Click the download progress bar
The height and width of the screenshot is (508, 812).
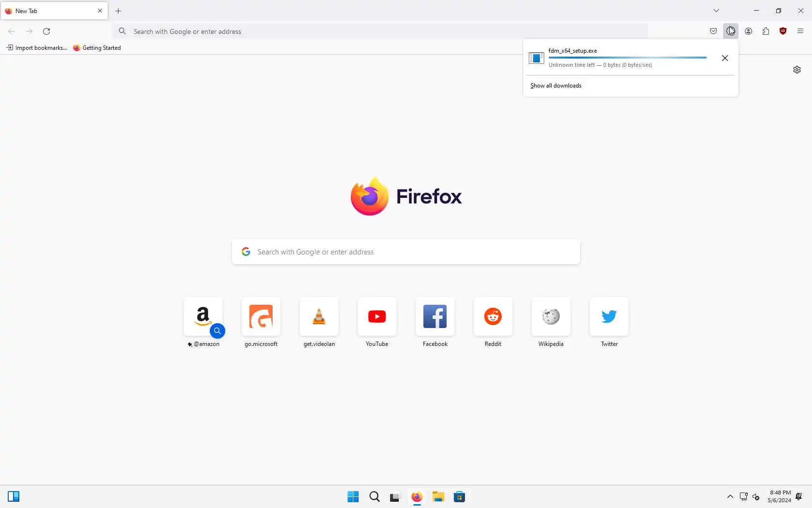coord(627,58)
